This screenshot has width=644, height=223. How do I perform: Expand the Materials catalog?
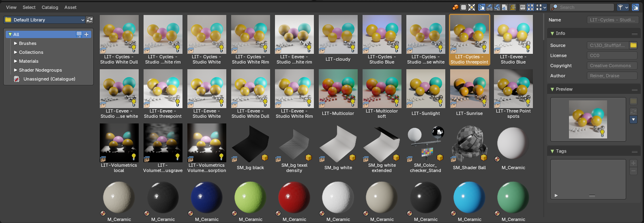pyautogui.click(x=16, y=61)
